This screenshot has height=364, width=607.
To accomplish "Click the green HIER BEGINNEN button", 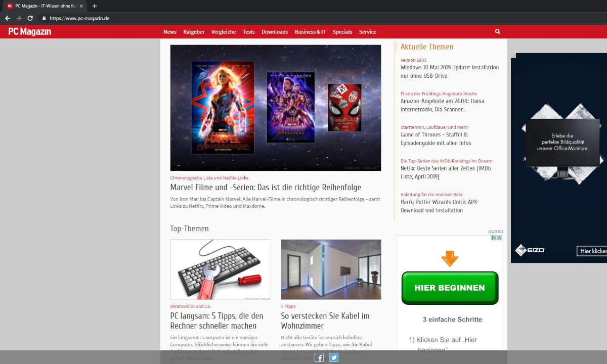I will click(450, 288).
